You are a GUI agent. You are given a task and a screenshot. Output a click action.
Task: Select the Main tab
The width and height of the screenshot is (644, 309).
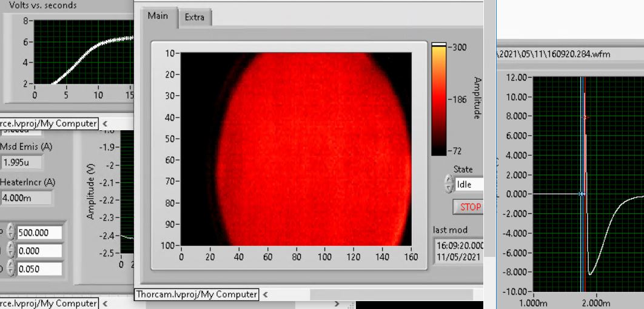coord(158,16)
